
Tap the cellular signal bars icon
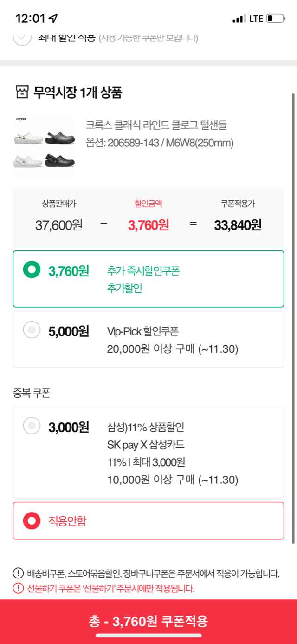tap(239, 19)
